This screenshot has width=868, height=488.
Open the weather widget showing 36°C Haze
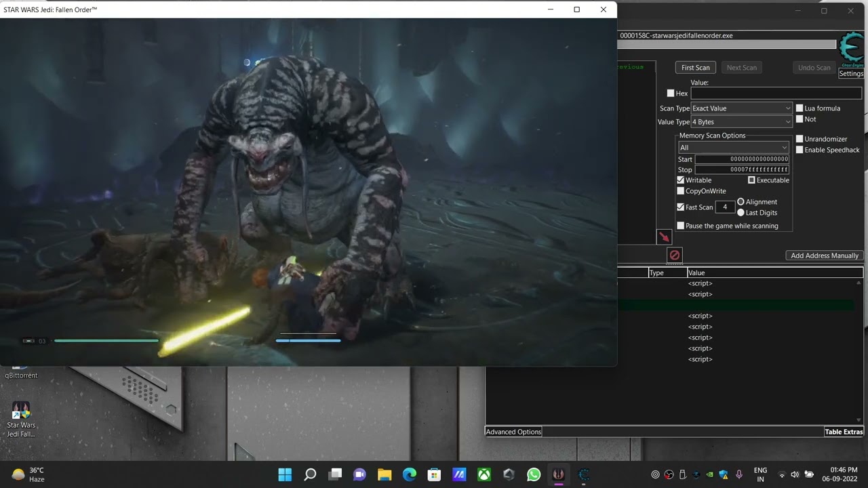(x=28, y=474)
